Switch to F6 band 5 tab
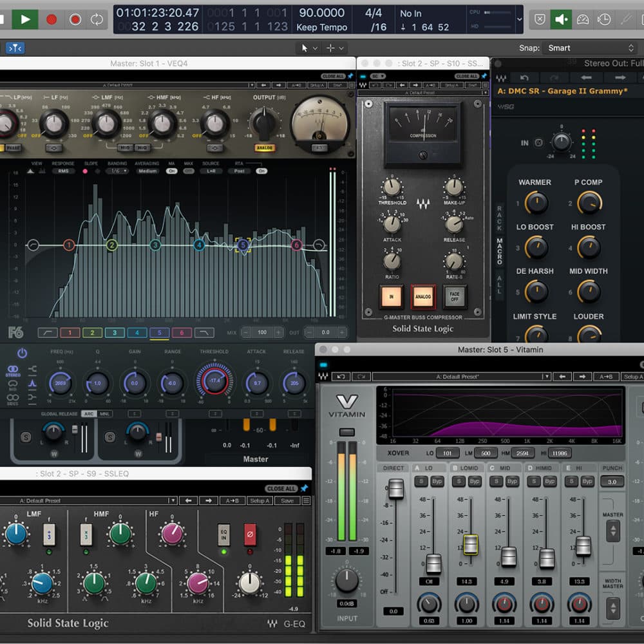This screenshot has height=644, width=644. click(159, 333)
